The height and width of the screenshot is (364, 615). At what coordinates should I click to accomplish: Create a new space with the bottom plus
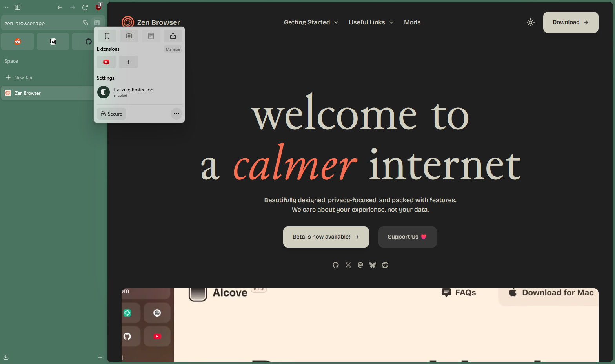tap(100, 357)
